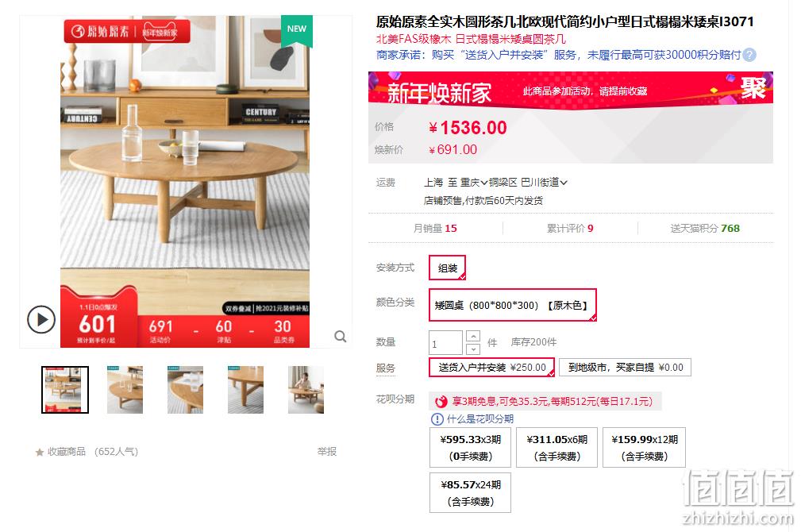The width and height of the screenshot is (801, 532).
Task: Select the 组装 installation option
Action: (448, 268)
